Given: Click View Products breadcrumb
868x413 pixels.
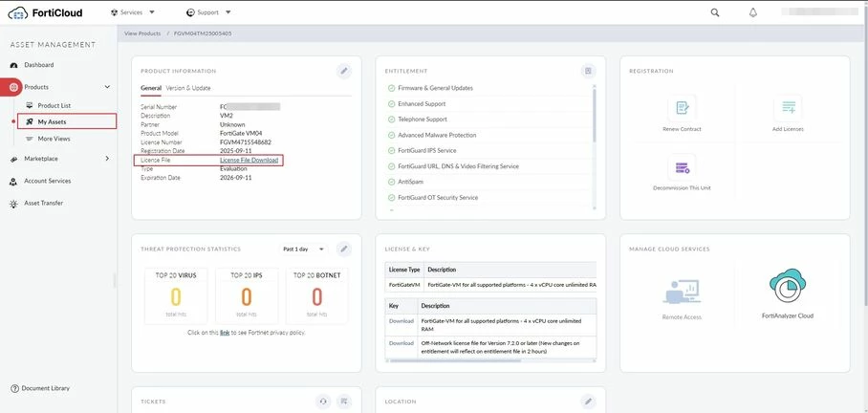Looking at the screenshot, I should pos(142,33).
